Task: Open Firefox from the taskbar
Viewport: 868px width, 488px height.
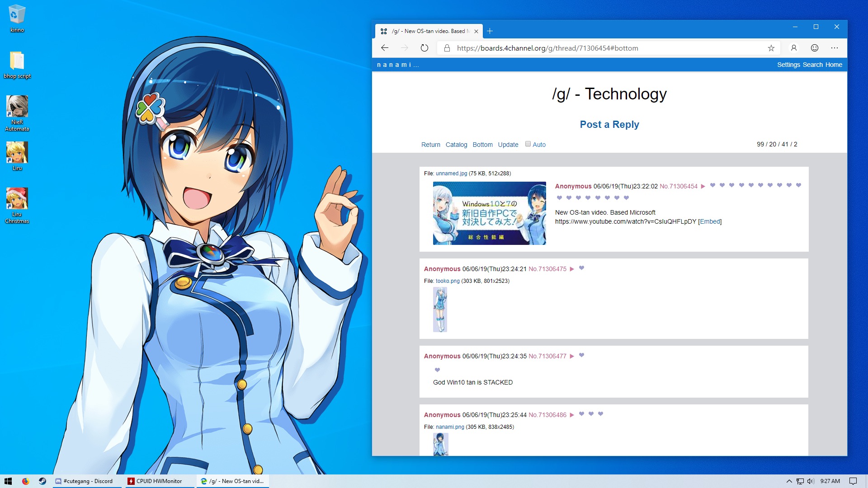Action: 25,481
